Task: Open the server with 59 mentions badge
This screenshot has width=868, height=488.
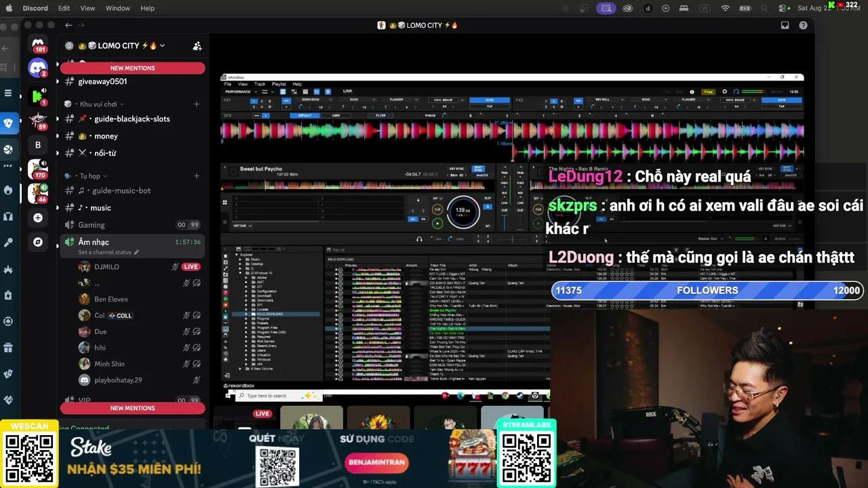Action: [38, 120]
